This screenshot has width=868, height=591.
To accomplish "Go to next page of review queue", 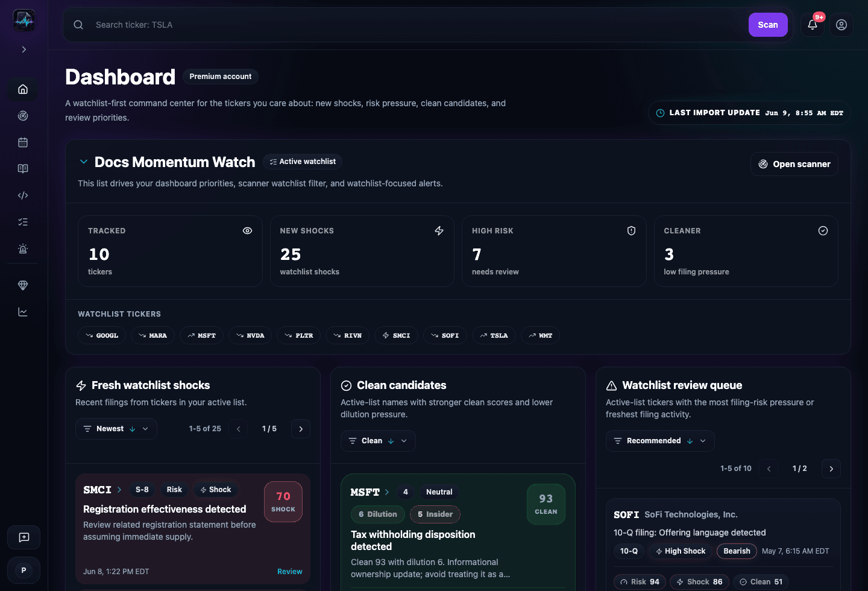I will [x=831, y=469].
